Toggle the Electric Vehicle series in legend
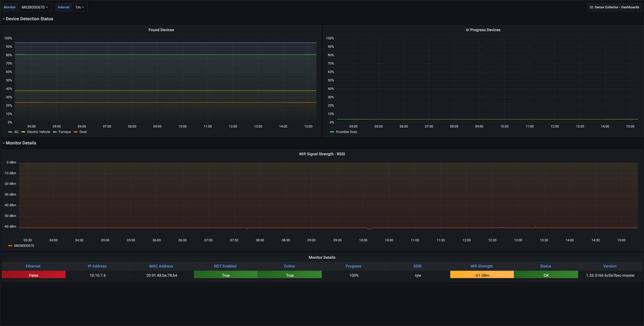The image size is (644, 326). coord(38,132)
